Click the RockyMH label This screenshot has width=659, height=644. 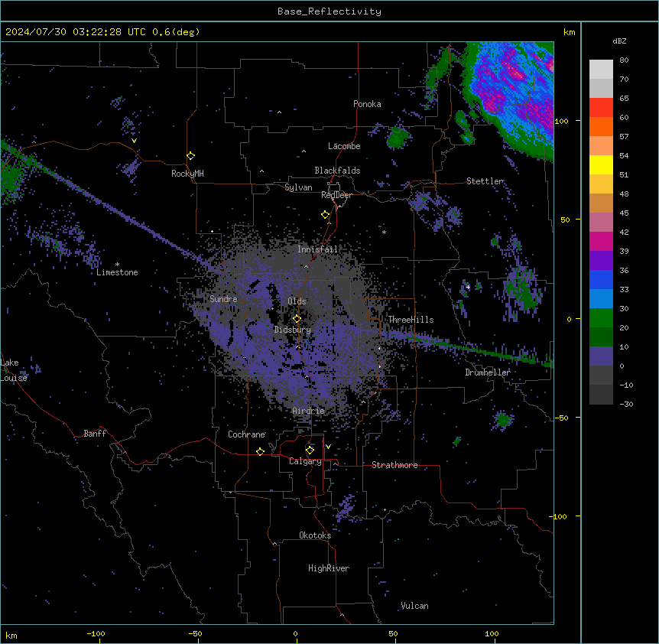click(187, 174)
